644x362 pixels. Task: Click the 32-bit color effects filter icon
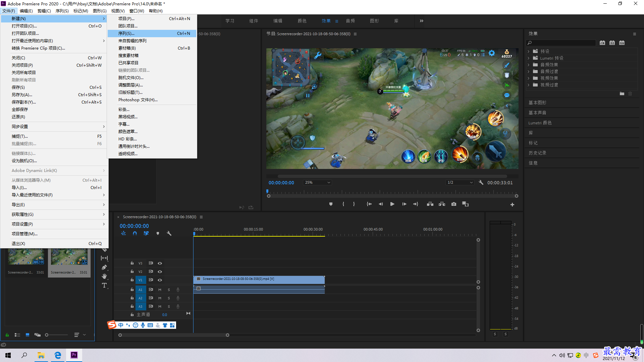(612, 43)
